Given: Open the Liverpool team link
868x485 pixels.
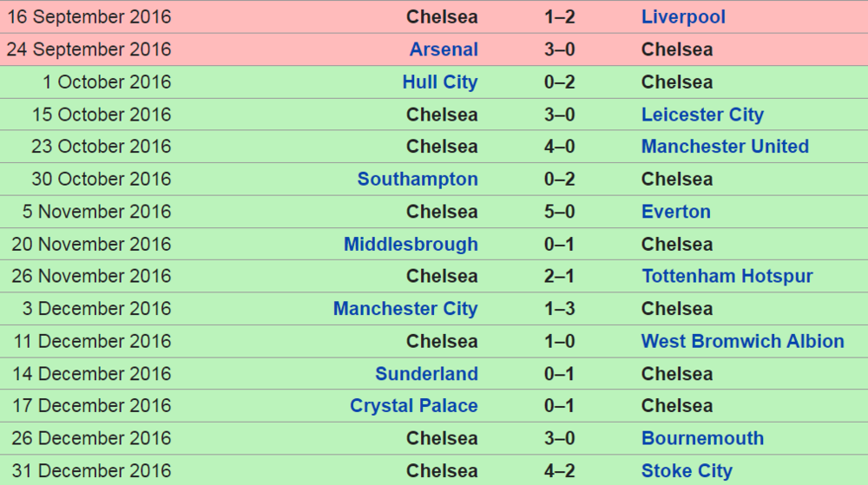Looking at the screenshot, I should click(x=683, y=16).
